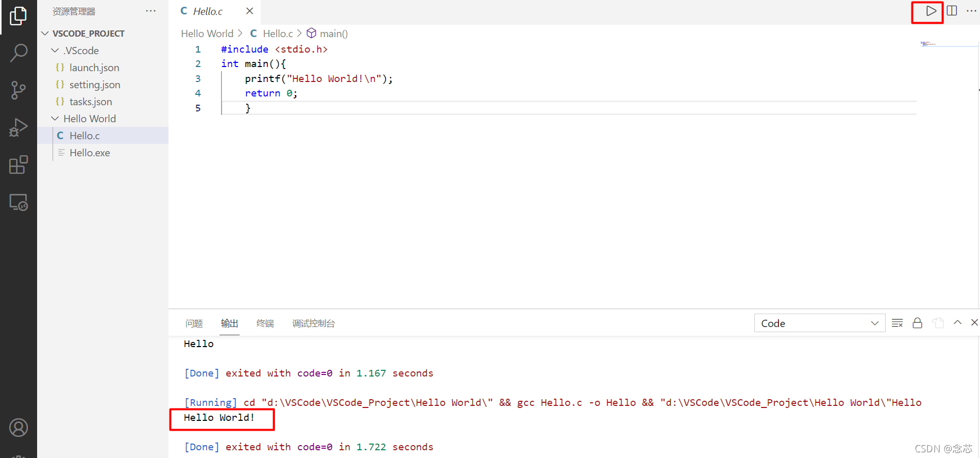Screen dimensions: 980x458
Task: Click the return 0; line
Action: coord(271,93)
